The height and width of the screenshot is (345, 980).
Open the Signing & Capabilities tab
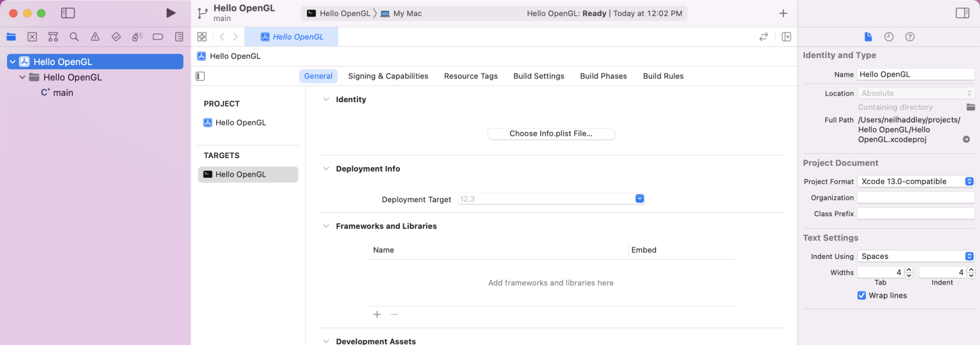pyautogui.click(x=388, y=76)
